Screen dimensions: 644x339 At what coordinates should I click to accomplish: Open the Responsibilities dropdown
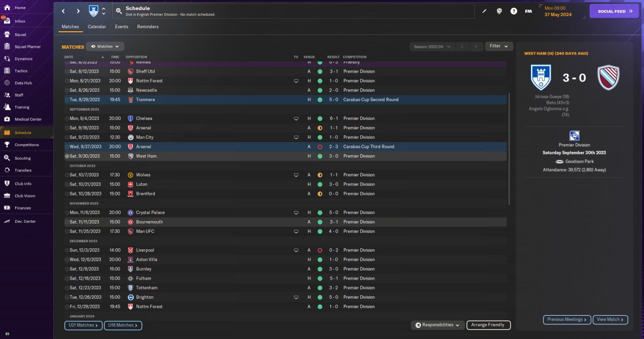437,325
